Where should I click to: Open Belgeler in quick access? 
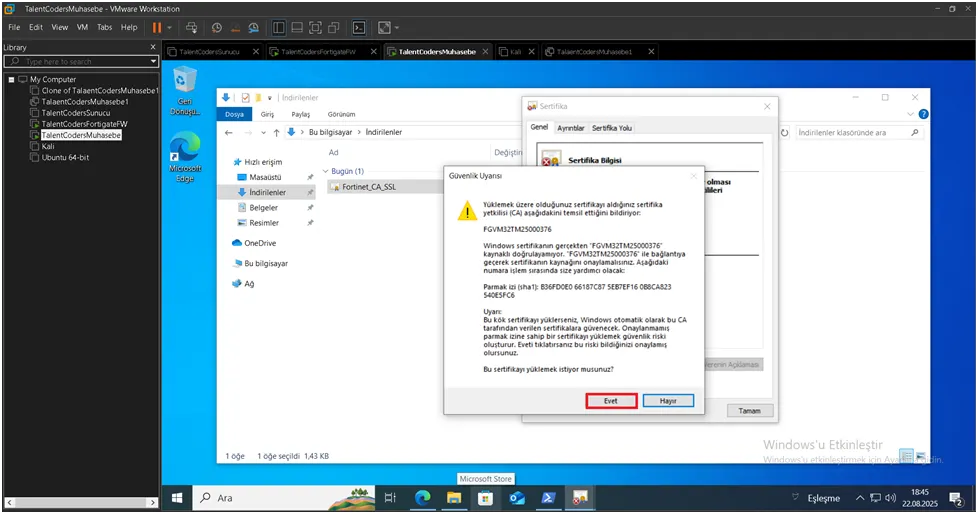pos(264,208)
